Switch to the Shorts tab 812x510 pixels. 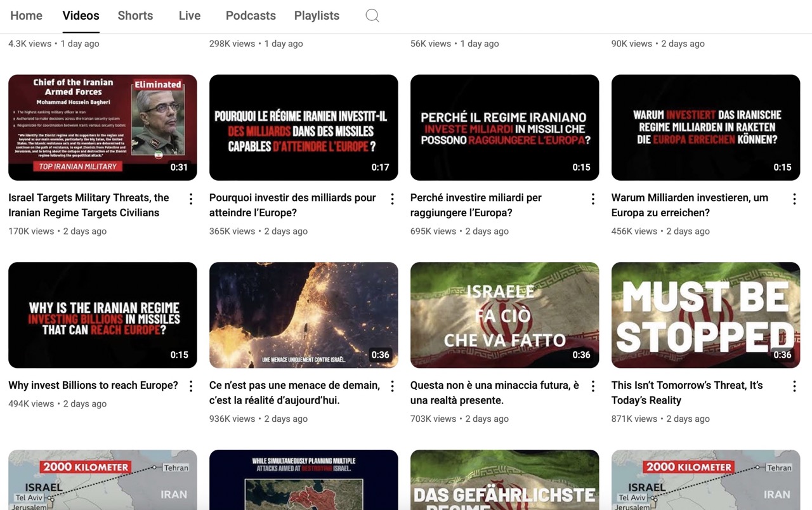135,16
